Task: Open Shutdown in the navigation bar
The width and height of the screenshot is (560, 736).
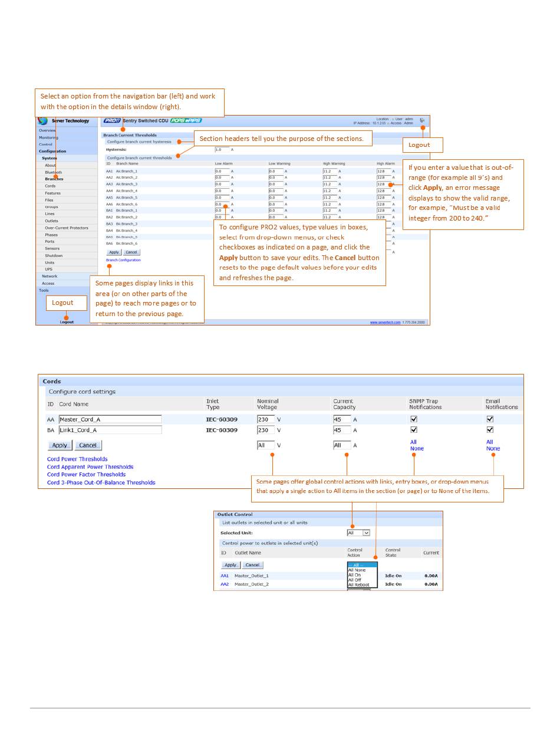Action: pyautogui.click(x=54, y=255)
